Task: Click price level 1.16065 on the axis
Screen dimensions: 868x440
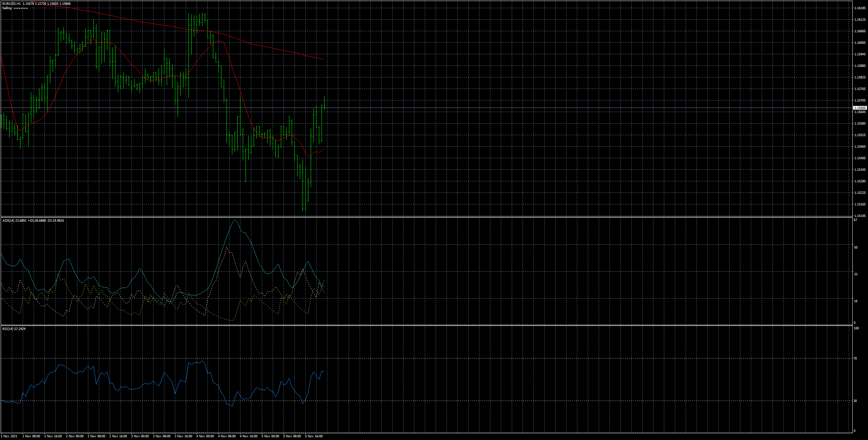Action: coord(860,31)
